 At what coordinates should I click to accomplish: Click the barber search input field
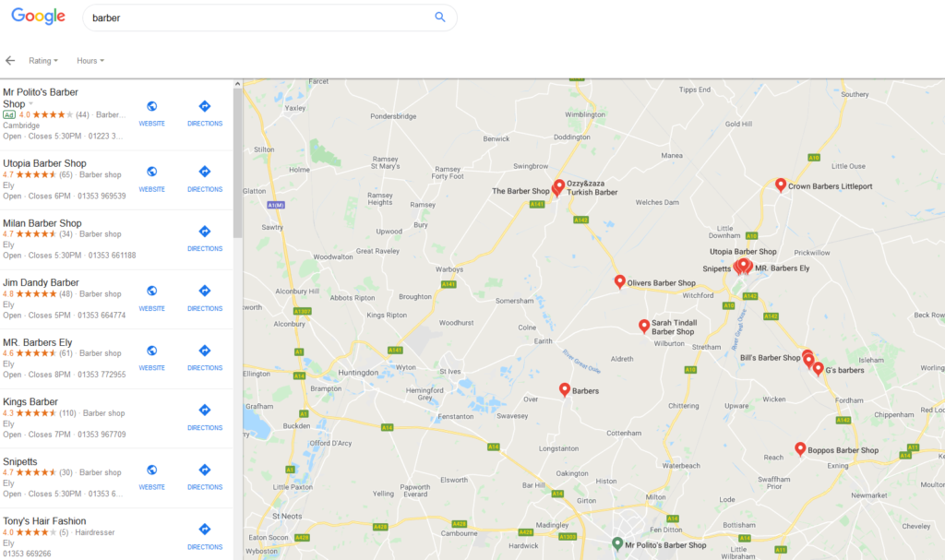click(258, 17)
